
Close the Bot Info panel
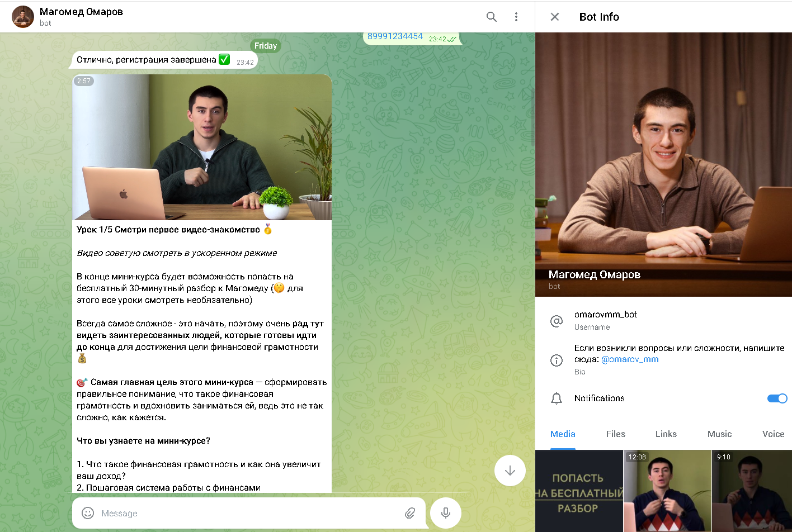555,17
